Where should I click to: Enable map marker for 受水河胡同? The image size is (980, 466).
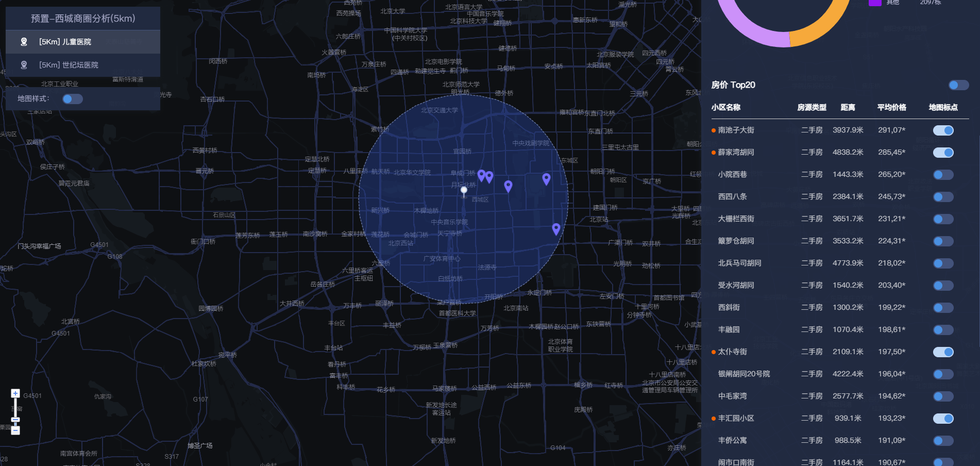tap(943, 286)
